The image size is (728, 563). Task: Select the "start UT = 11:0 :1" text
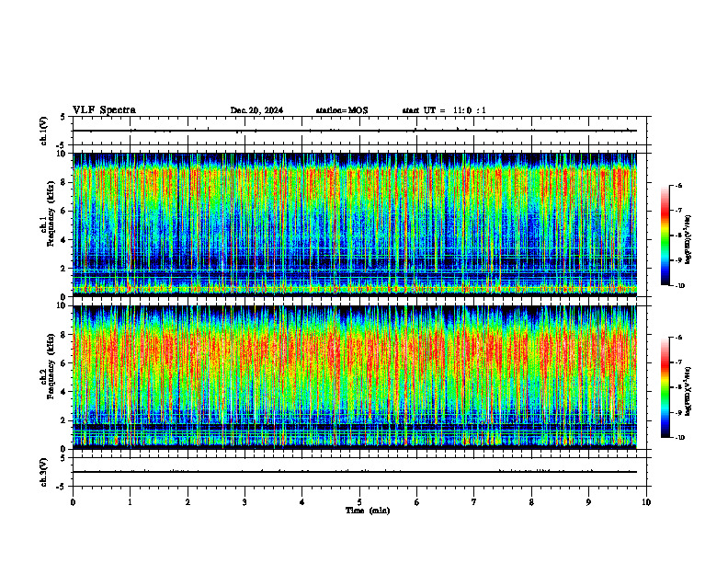444,110
